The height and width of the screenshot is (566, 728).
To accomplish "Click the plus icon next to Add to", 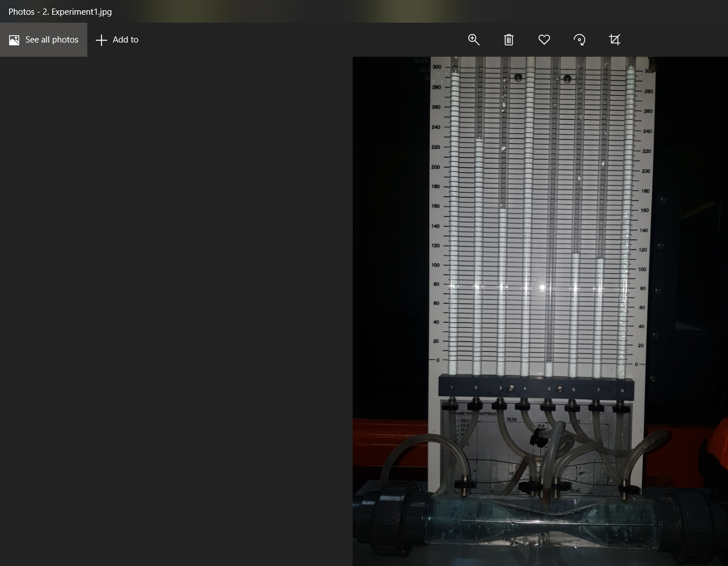I will point(101,40).
